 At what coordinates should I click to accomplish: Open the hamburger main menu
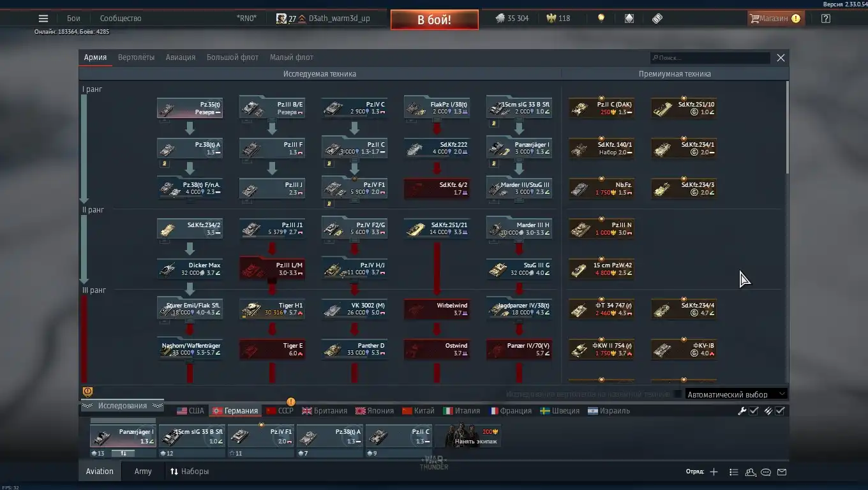pyautogui.click(x=43, y=19)
